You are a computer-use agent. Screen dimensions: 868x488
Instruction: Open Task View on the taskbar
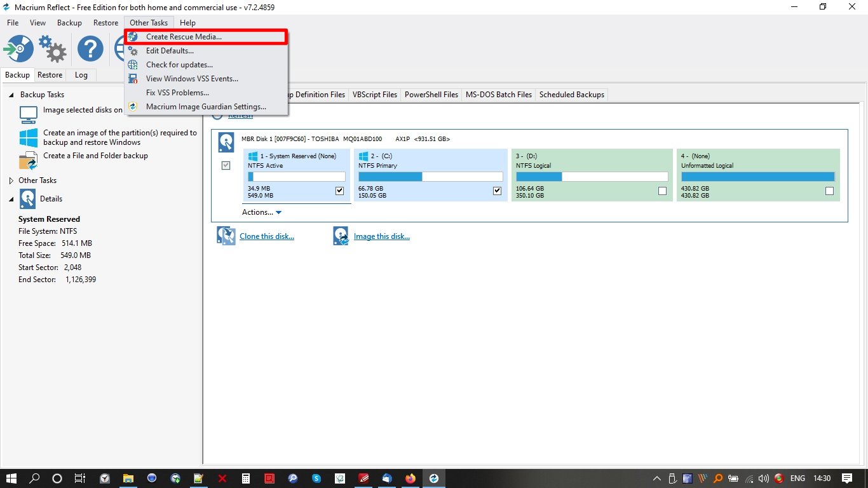pos(80,478)
